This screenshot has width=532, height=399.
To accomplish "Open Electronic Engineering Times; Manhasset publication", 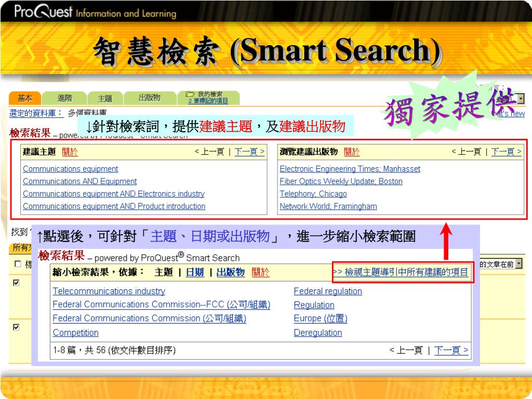I will point(350,169).
